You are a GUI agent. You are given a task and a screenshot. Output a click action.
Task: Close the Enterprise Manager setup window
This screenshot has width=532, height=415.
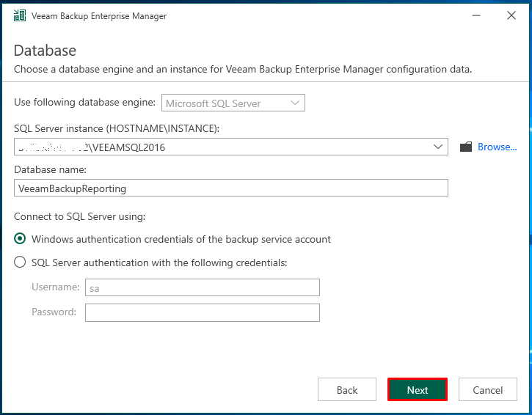511,15
